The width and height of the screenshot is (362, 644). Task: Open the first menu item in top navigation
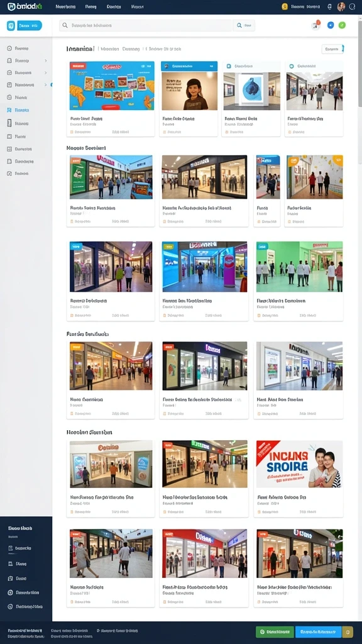(x=65, y=6)
